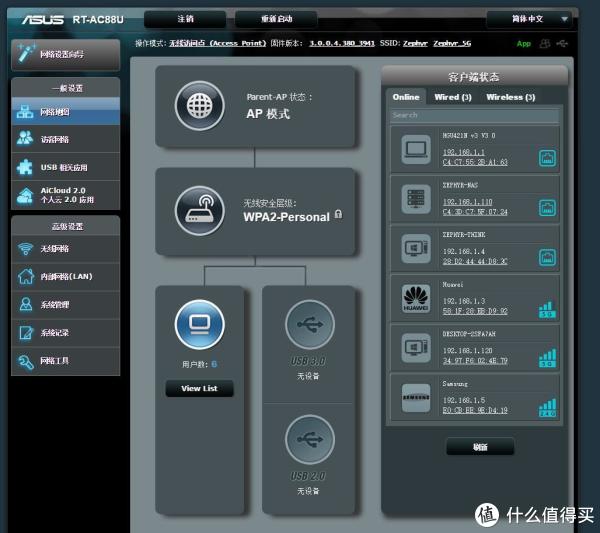Click the USB 3.0 port icon
Screen dimensions: 600x533
(x=310, y=324)
